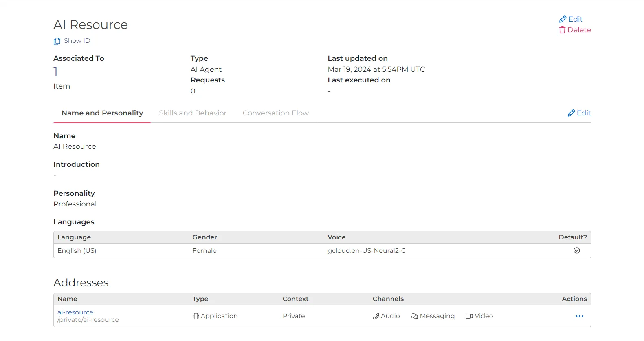Click the Mar 19, 2024 last updated date
Image resolution: width=644 pixels, height=341 pixels.
pos(376,69)
